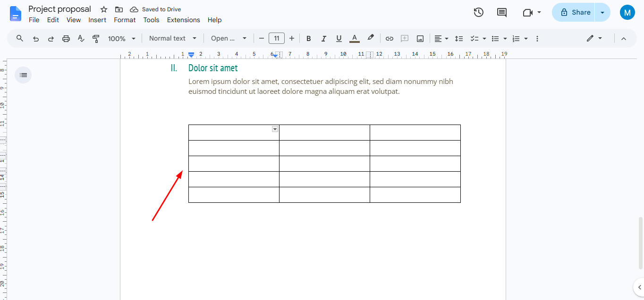The height and width of the screenshot is (300, 644).
Task: Show the side panel chevron
Action: [x=639, y=287]
